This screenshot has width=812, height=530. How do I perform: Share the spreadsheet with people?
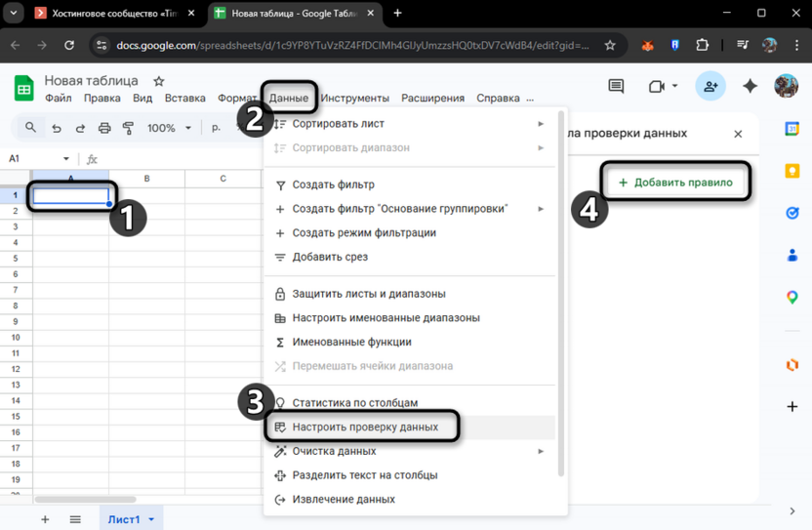coord(710,86)
